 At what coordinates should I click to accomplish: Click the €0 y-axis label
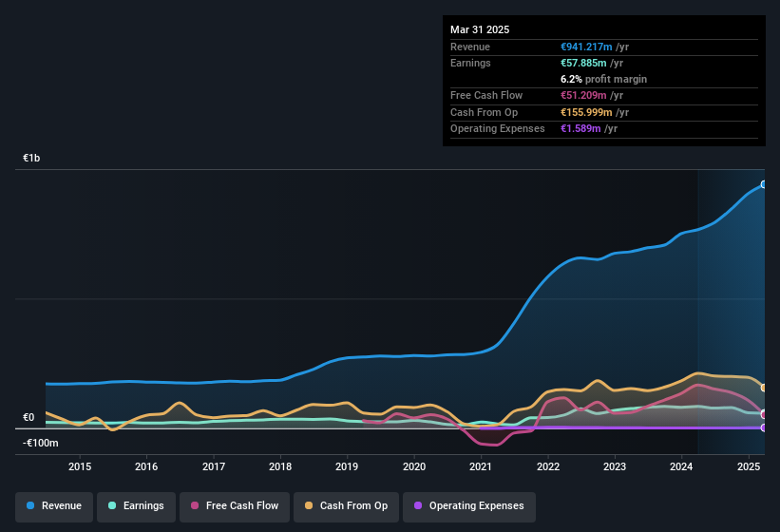point(29,417)
